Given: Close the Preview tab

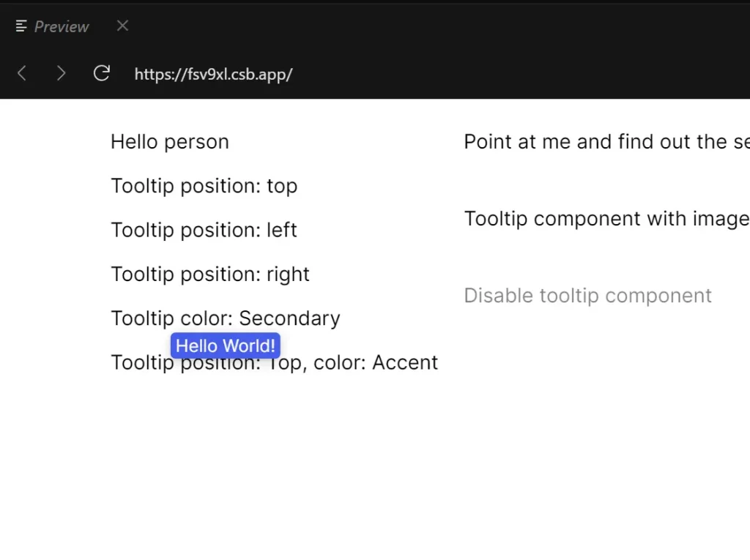Looking at the screenshot, I should (x=122, y=26).
